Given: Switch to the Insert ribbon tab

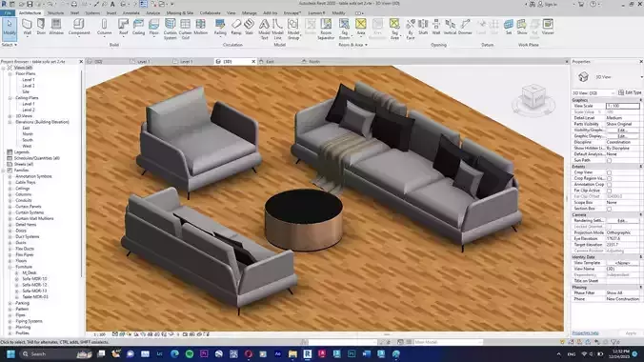Looking at the screenshot, I should [111, 13].
